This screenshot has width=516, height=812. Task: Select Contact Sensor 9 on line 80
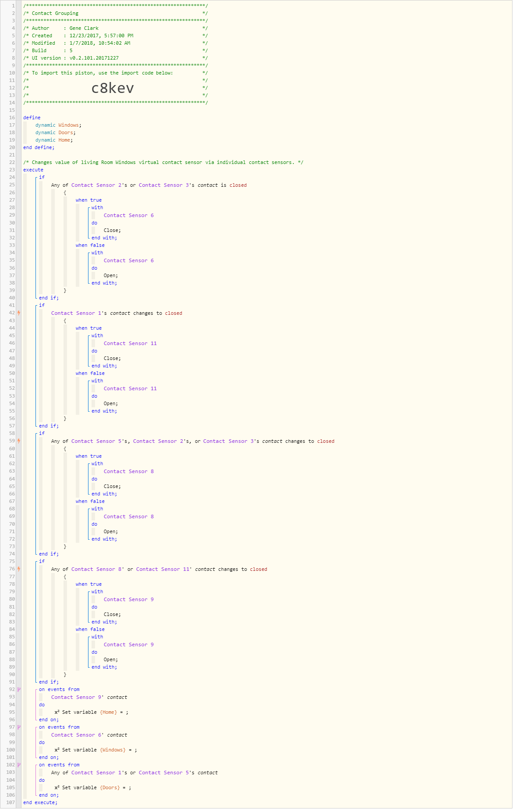click(x=129, y=599)
